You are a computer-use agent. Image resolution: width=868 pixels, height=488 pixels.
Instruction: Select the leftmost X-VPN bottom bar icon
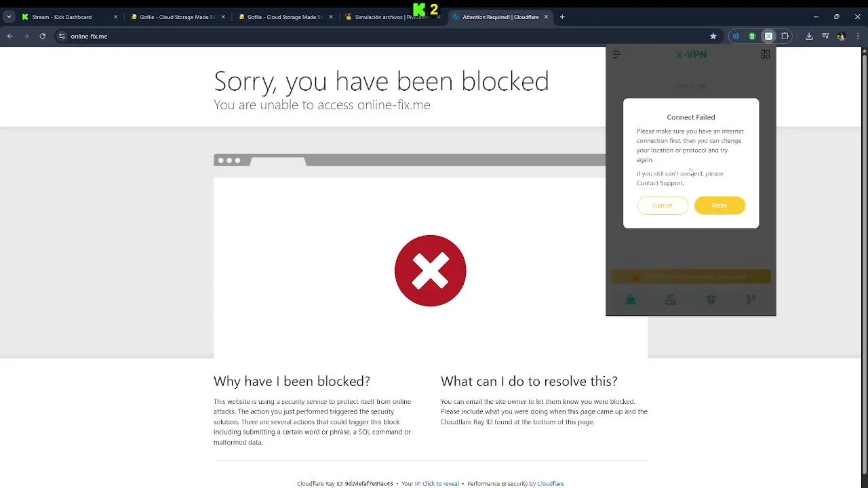tap(631, 300)
